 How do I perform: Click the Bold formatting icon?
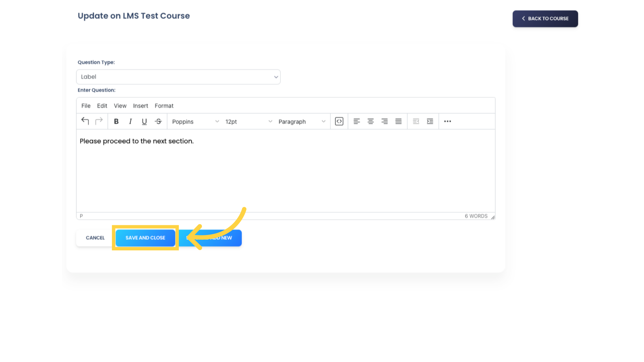[x=116, y=121]
